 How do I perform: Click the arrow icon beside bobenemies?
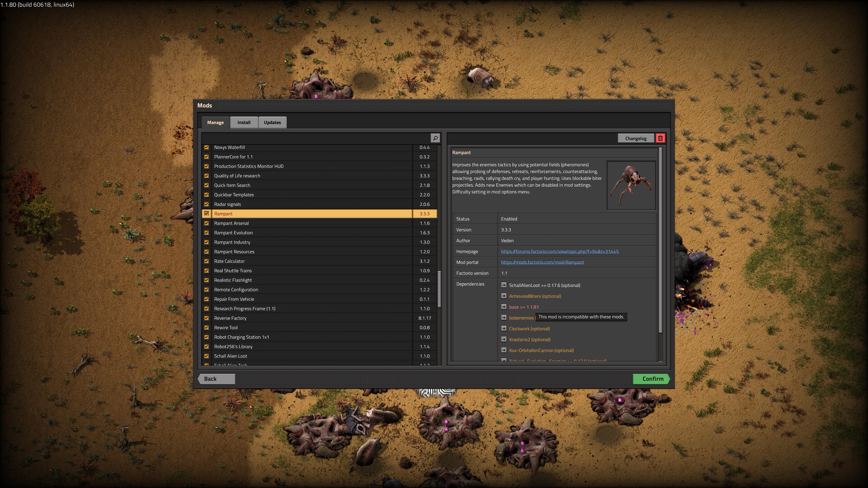pos(504,318)
